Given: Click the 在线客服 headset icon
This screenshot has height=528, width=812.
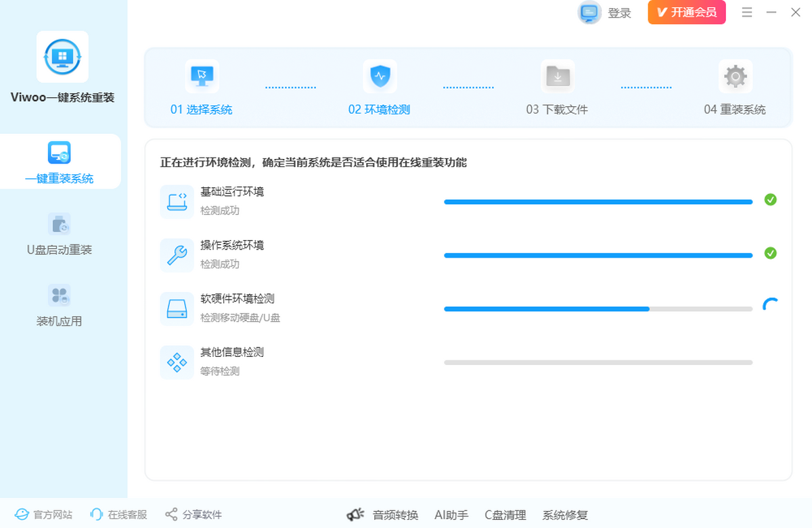Looking at the screenshot, I should coord(97,515).
